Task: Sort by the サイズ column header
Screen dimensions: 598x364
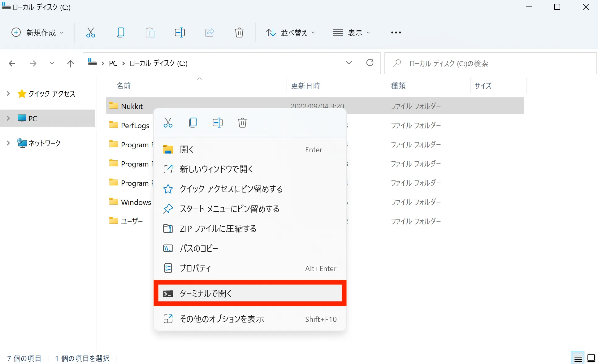Action: click(x=483, y=86)
